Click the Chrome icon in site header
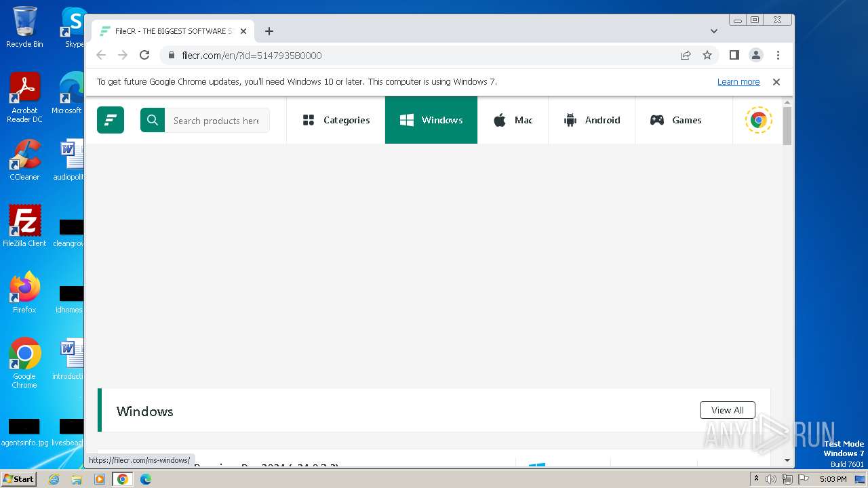The width and height of the screenshot is (868, 488). click(758, 120)
